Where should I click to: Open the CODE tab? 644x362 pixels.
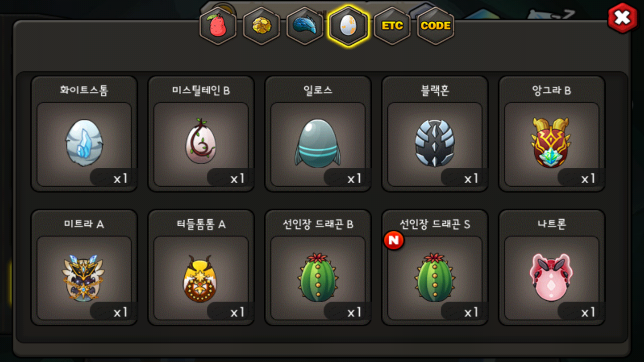(x=436, y=26)
